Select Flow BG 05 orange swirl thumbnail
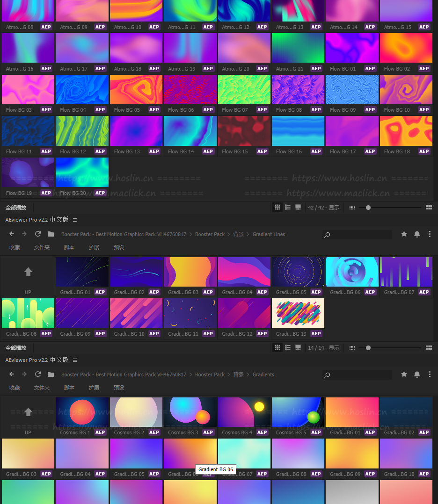 point(136,90)
